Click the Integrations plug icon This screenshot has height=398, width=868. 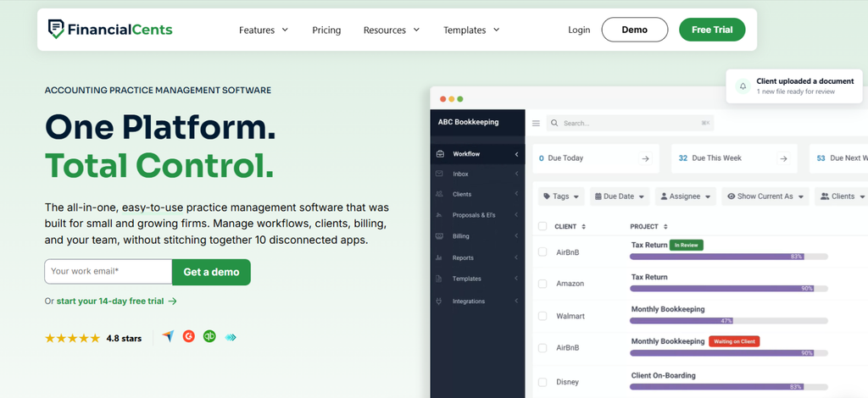tap(440, 301)
